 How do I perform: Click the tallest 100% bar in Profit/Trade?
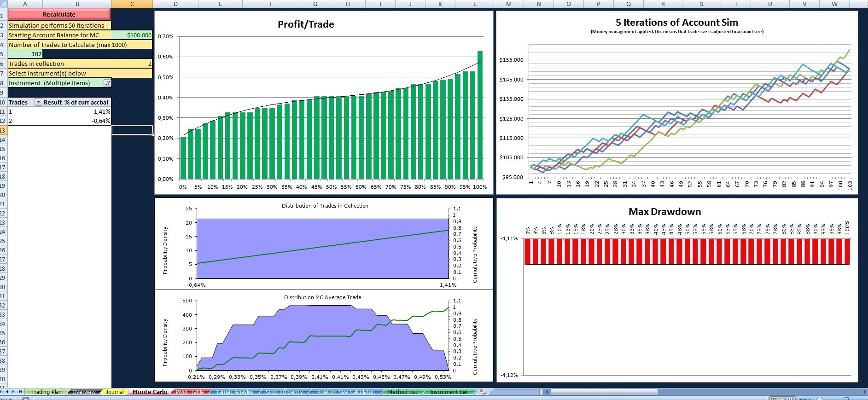[x=480, y=115]
